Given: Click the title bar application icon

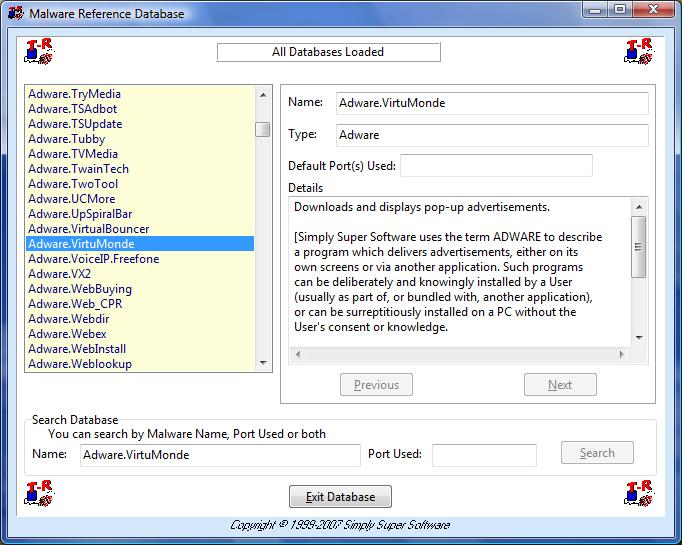Looking at the screenshot, I should pos(15,13).
